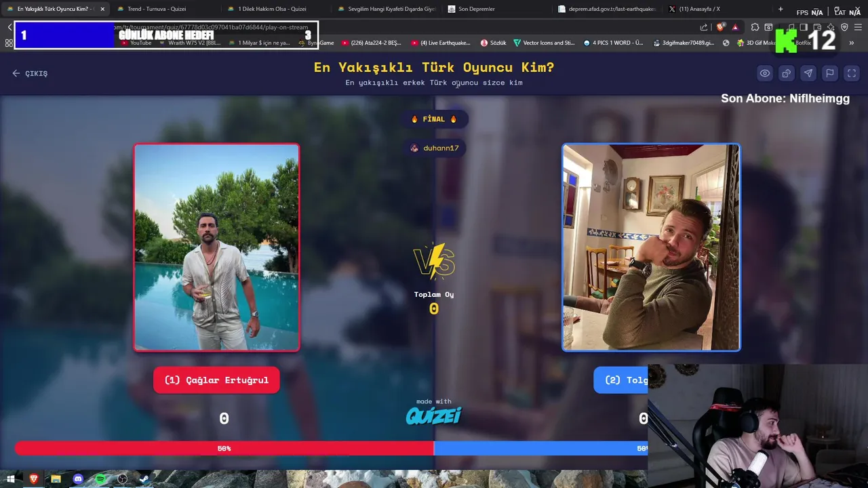Open Vector Icons and Sti... bookmark

click(x=544, y=43)
